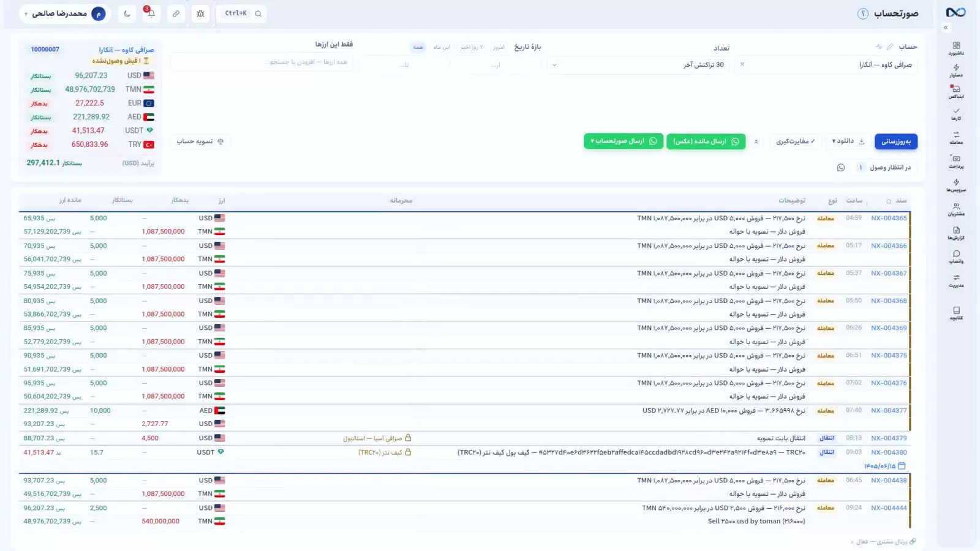Clear the selected account with the X icon

(x=742, y=64)
